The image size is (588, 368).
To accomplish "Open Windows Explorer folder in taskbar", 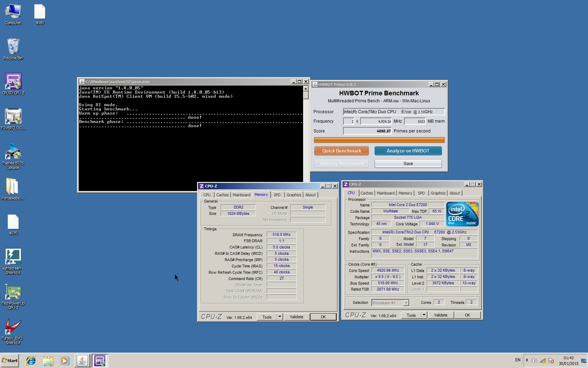I will click(x=48, y=360).
